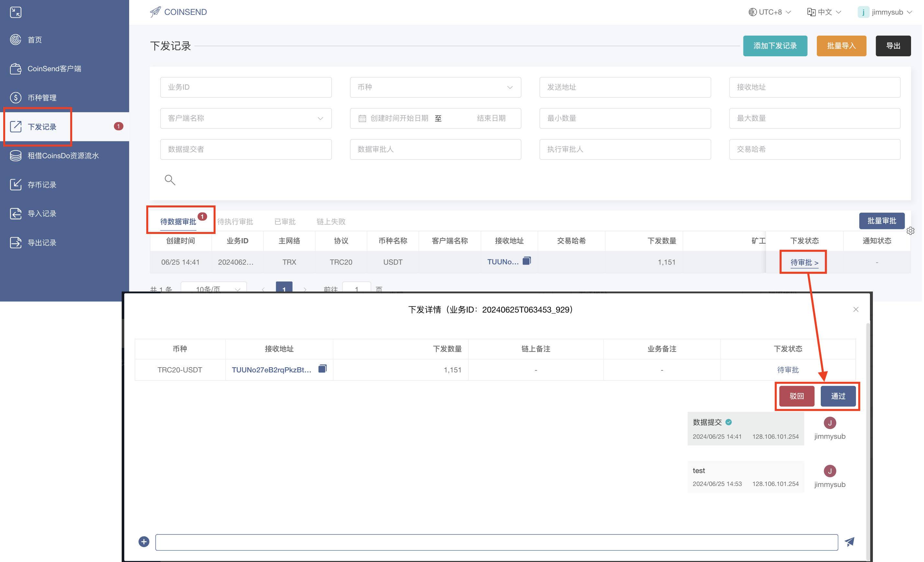Open CoinSend客户端 in sidebar
Screen dimensions: 924x562
(54, 69)
